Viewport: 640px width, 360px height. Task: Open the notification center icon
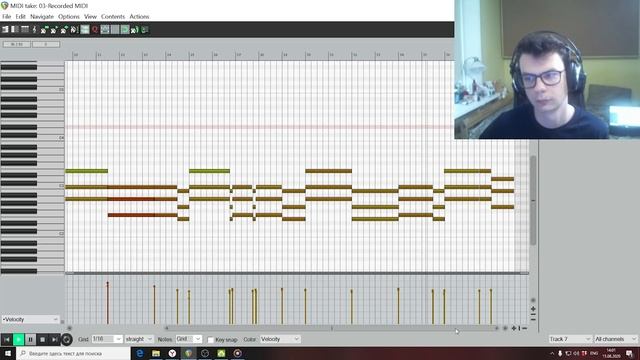click(629, 353)
